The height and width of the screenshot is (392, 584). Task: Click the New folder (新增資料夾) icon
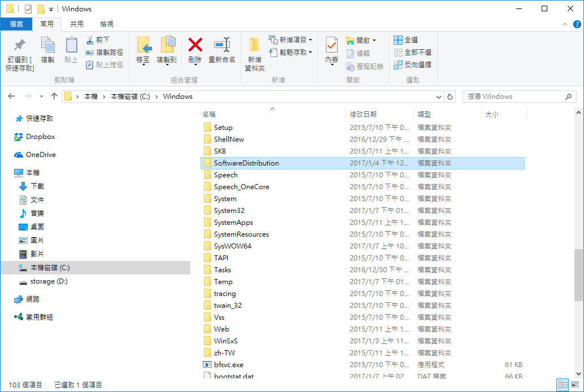[254, 45]
